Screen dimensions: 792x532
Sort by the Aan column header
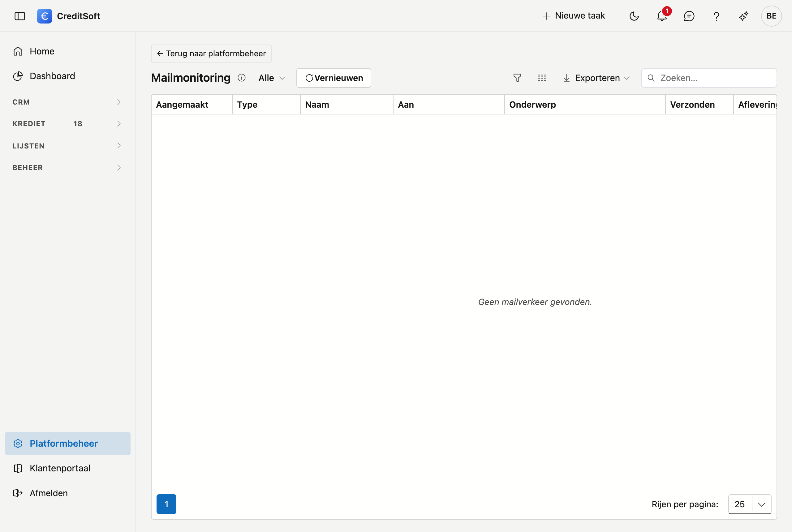click(449, 105)
